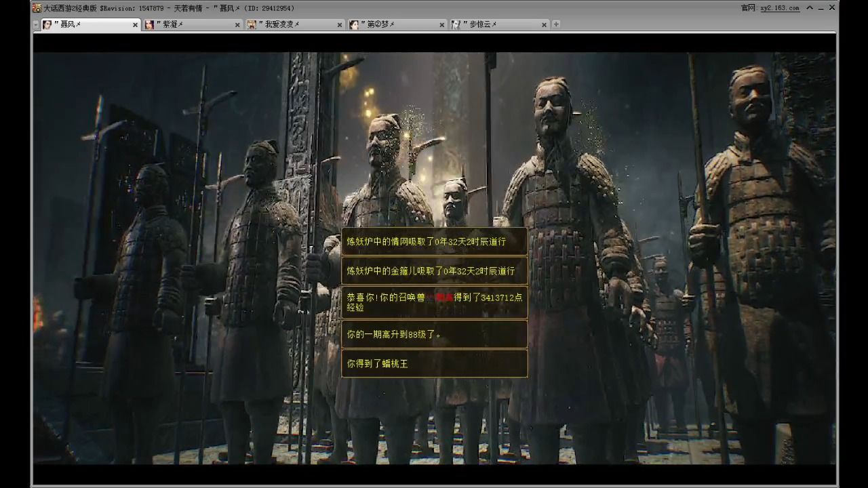Close the game window
Image resolution: width=868 pixels, height=488 pixels.
[x=832, y=8]
